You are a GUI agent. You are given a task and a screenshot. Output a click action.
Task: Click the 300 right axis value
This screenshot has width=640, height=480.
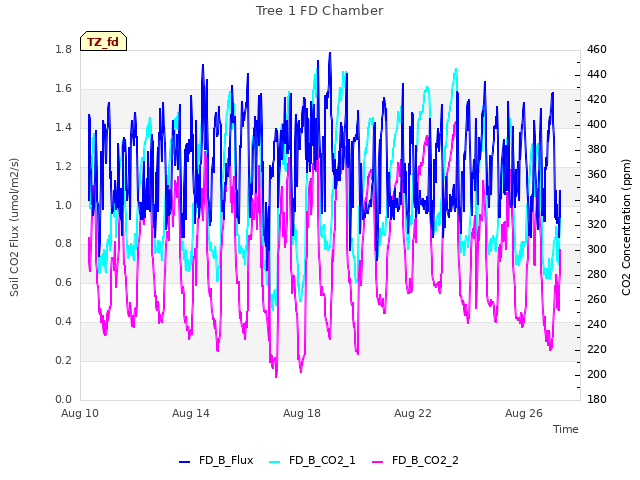[597, 249]
